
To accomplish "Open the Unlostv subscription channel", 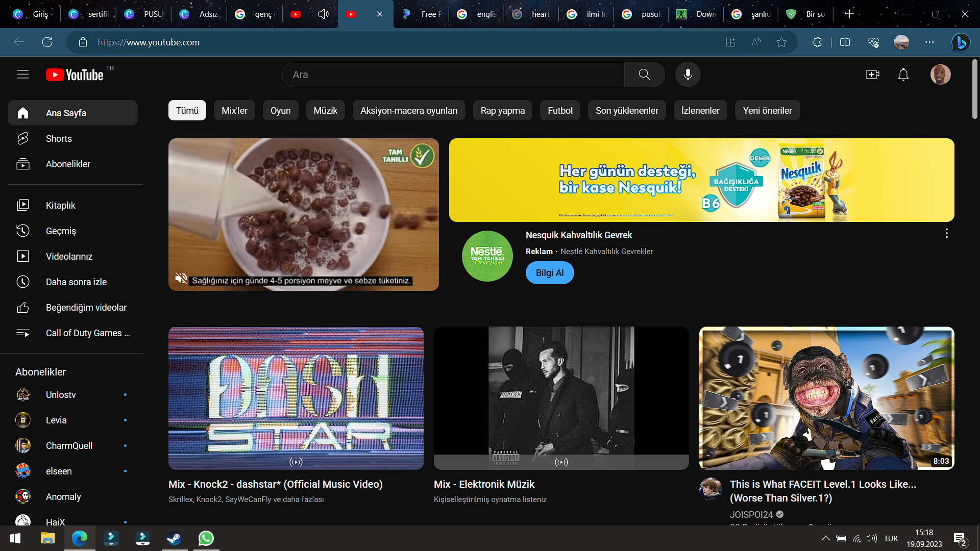I will [x=61, y=395].
